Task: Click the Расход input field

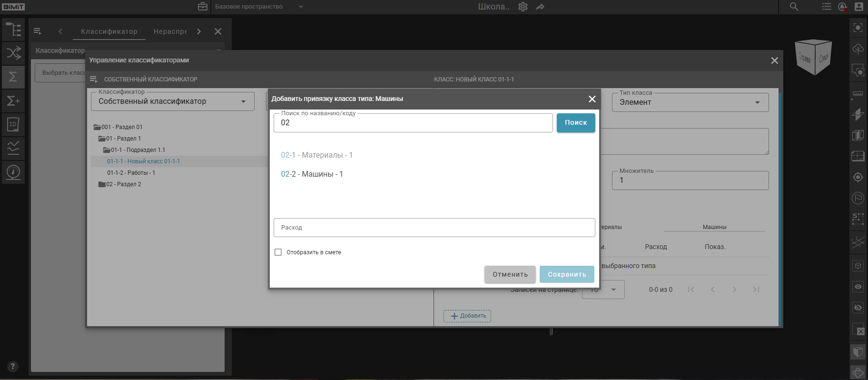Action: click(434, 228)
